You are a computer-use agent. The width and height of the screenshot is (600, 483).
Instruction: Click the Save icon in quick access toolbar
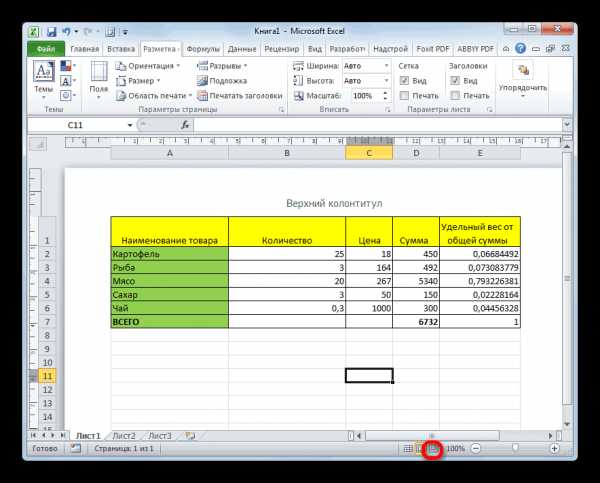click(51, 32)
